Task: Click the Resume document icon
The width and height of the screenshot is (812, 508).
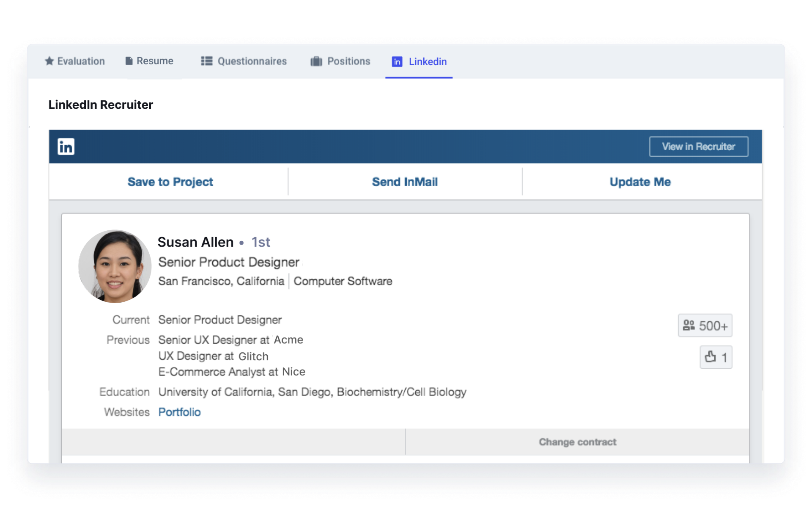Action: point(129,61)
